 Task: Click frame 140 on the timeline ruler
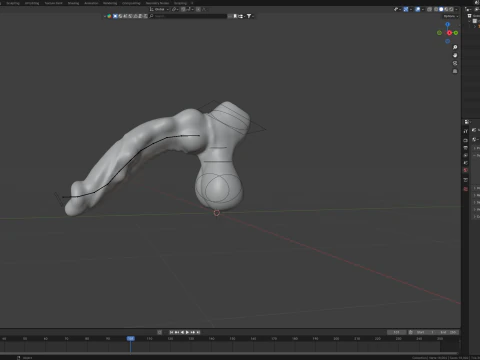click(x=211, y=338)
